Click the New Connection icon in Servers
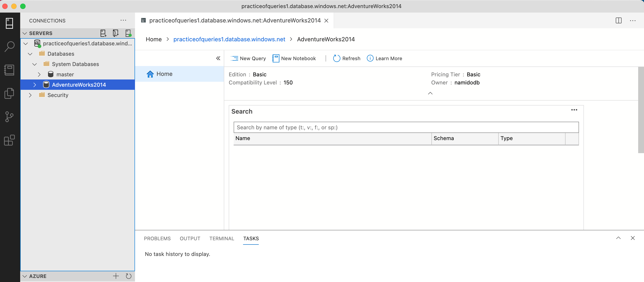644x282 pixels. point(103,33)
